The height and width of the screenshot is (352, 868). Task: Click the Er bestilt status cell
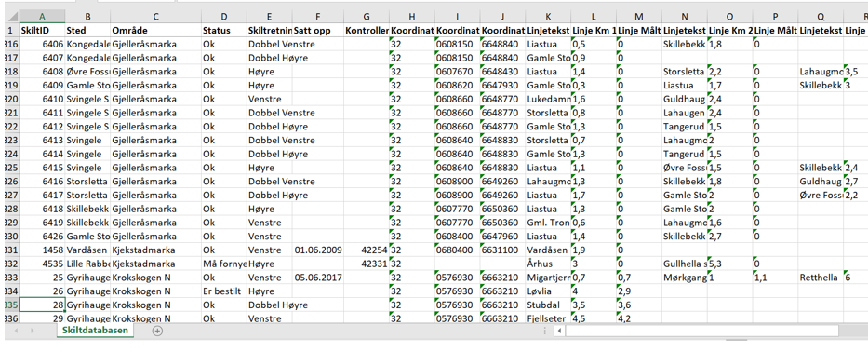point(223,291)
